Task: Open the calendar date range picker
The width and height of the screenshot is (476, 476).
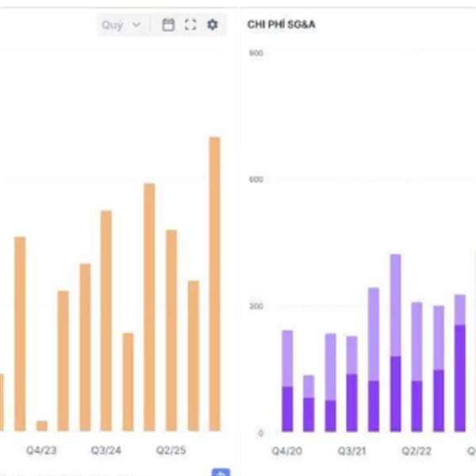Action: [x=168, y=25]
